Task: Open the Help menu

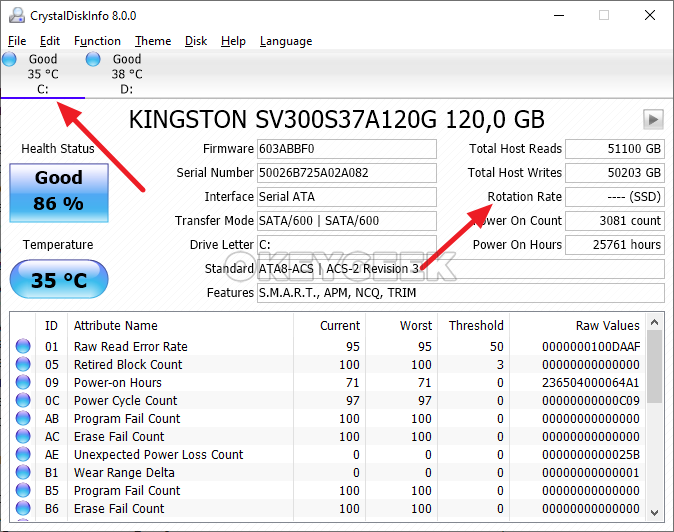Action: (x=233, y=41)
